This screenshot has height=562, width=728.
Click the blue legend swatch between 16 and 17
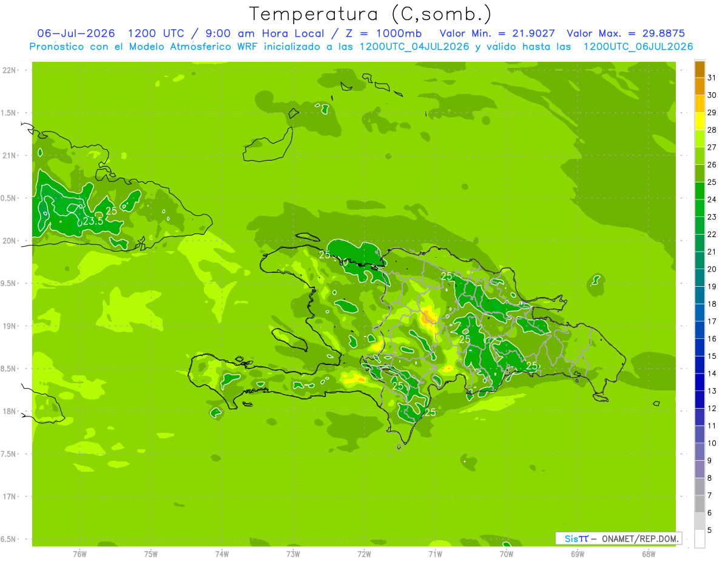click(699, 330)
